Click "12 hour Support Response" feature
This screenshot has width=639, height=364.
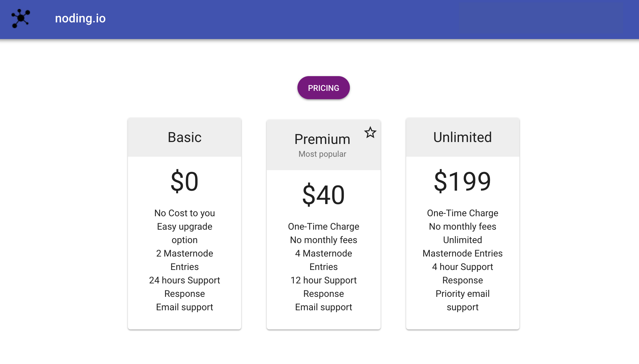point(323,287)
